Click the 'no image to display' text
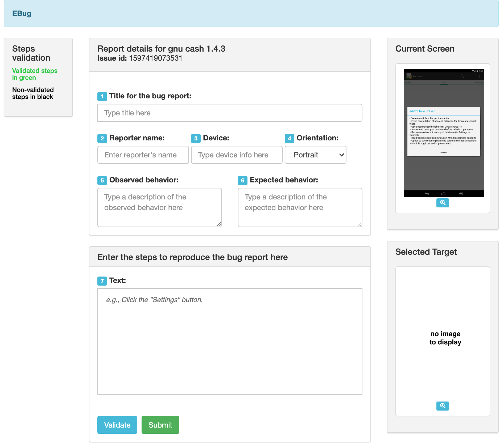Screen dimensions: 504x443 (x=445, y=338)
